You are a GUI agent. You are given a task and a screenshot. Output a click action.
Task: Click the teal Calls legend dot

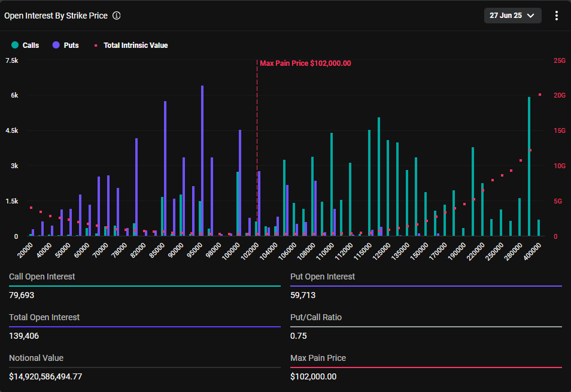15,45
